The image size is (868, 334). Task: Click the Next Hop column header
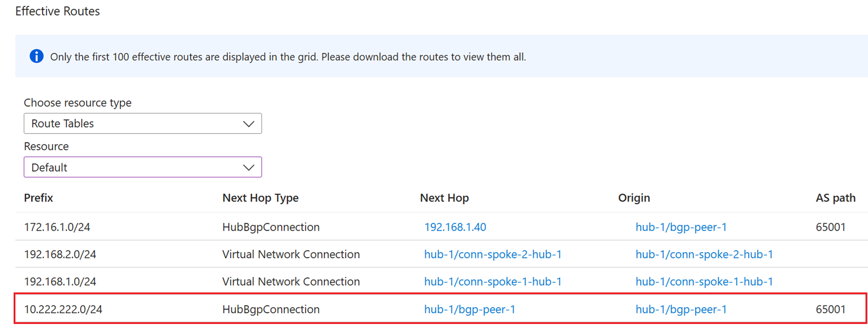444,198
